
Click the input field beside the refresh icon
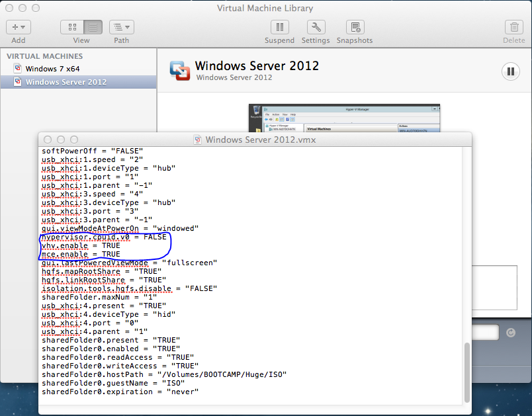click(x=485, y=332)
